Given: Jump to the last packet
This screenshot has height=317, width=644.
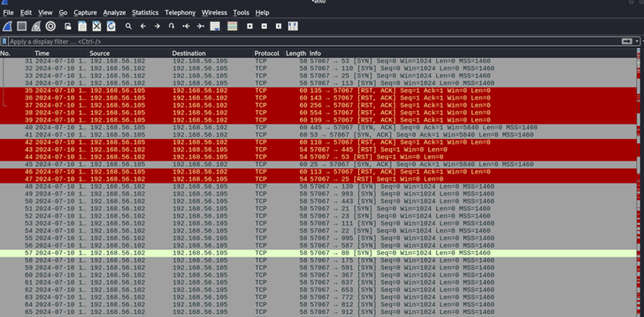Looking at the screenshot, I should pos(200,26).
